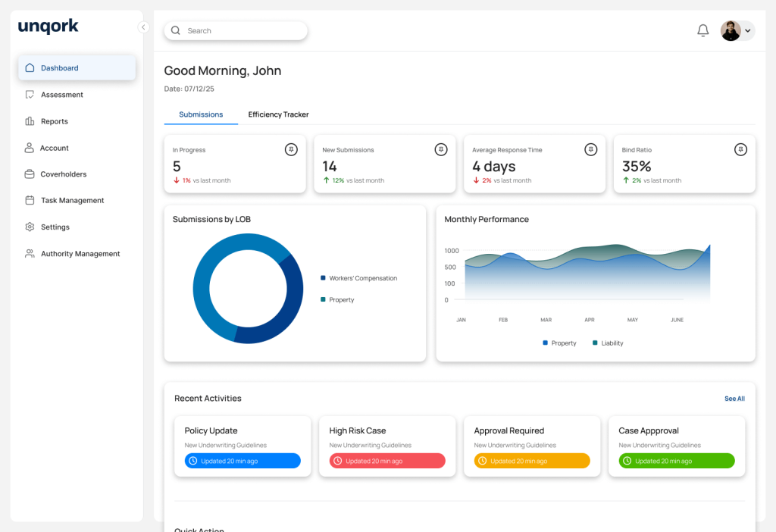This screenshot has width=776, height=532.
Task: Open the user profile dropdown arrow
Action: click(748, 31)
